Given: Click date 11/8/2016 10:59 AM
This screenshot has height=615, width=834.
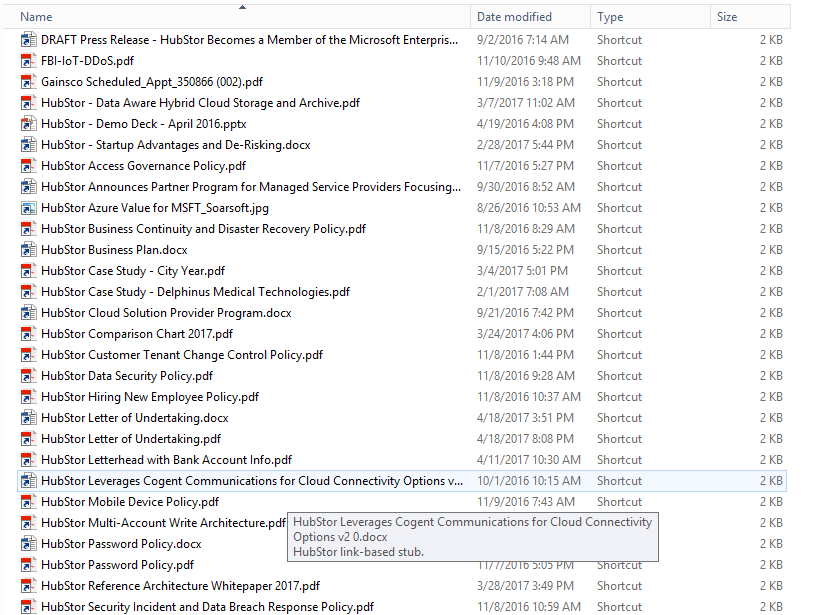Looking at the screenshot, I should point(529,607).
